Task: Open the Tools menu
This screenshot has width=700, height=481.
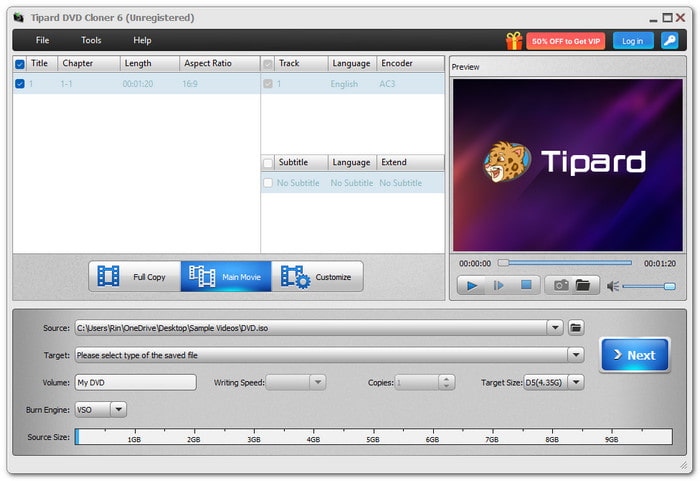Action: point(91,40)
